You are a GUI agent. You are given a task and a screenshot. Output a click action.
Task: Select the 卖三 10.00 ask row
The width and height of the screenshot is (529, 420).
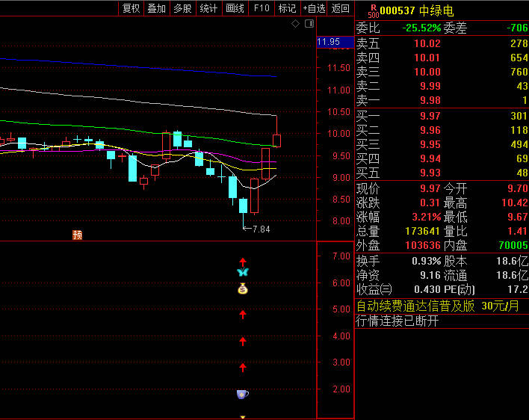click(442, 72)
